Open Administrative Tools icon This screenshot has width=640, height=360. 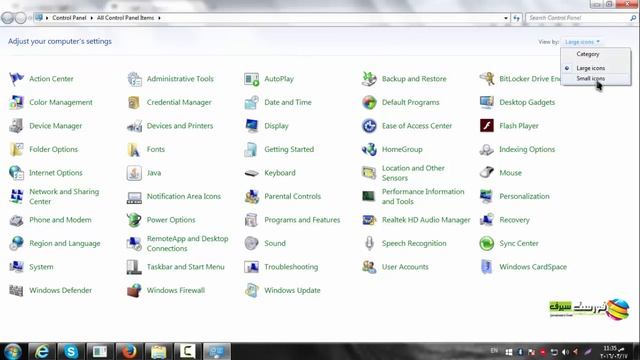coord(134,79)
